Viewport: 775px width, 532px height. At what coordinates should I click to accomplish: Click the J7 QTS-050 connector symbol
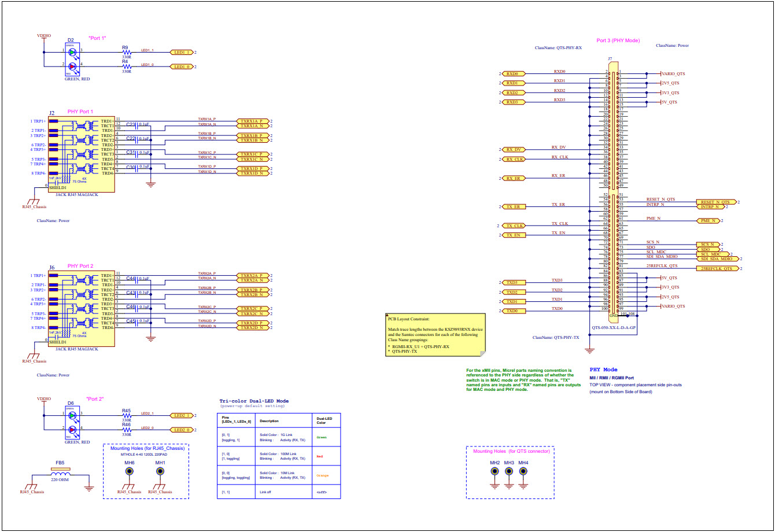coord(613,191)
